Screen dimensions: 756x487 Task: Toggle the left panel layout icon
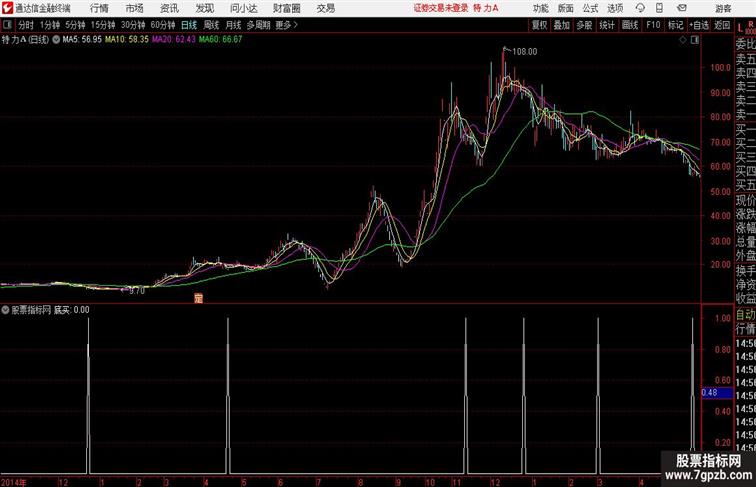[x=7, y=25]
